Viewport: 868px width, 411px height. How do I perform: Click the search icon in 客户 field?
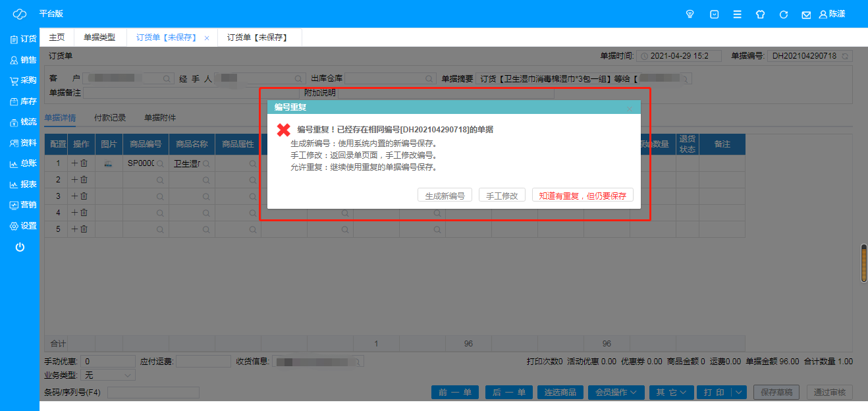click(x=167, y=78)
